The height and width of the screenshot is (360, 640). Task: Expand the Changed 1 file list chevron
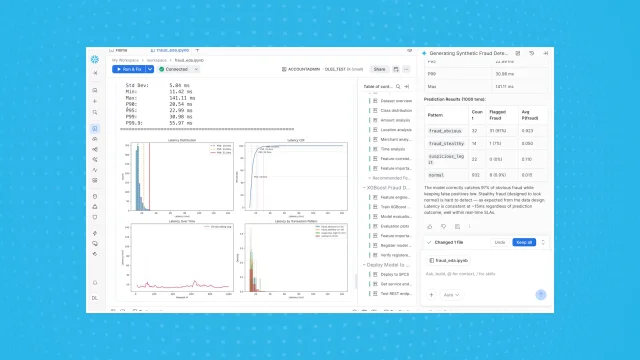[x=543, y=242]
